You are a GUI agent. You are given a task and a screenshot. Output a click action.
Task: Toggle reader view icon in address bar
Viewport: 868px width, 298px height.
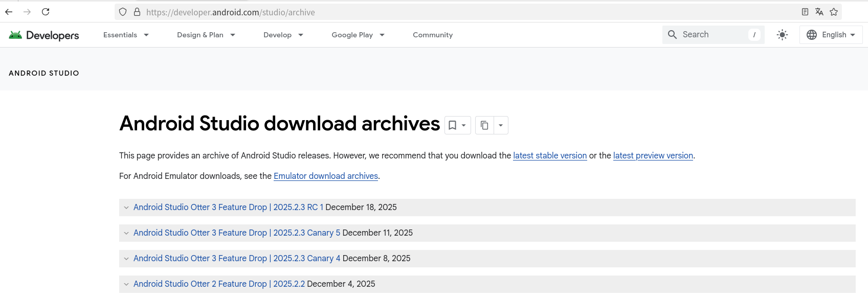(x=805, y=12)
